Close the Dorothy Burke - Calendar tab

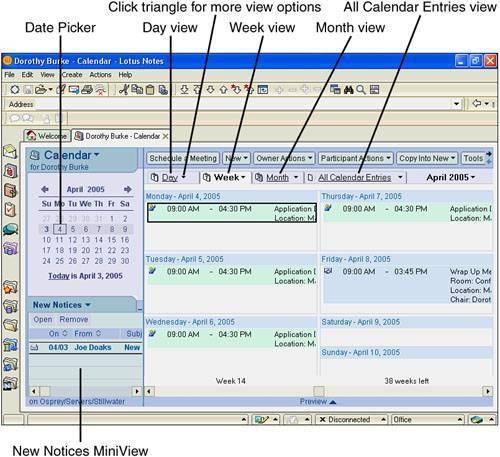click(x=165, y=136)
